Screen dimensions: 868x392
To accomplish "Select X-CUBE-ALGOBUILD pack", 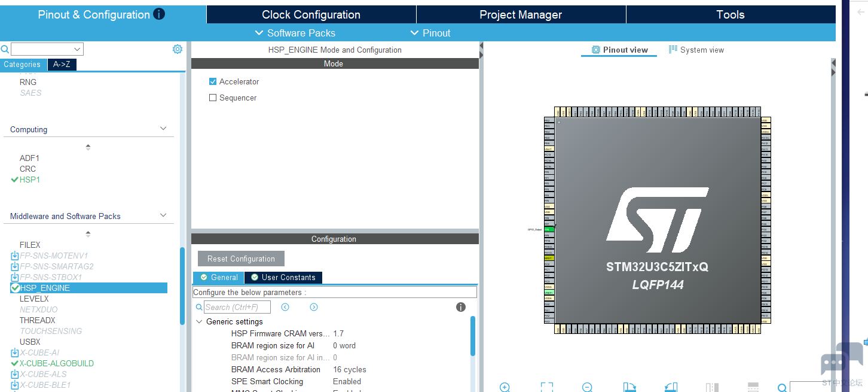I will pyautogui.click(x=56, y=363).
